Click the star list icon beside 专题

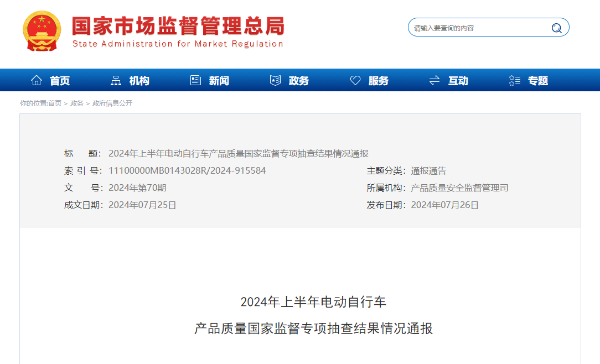(514, 81)
